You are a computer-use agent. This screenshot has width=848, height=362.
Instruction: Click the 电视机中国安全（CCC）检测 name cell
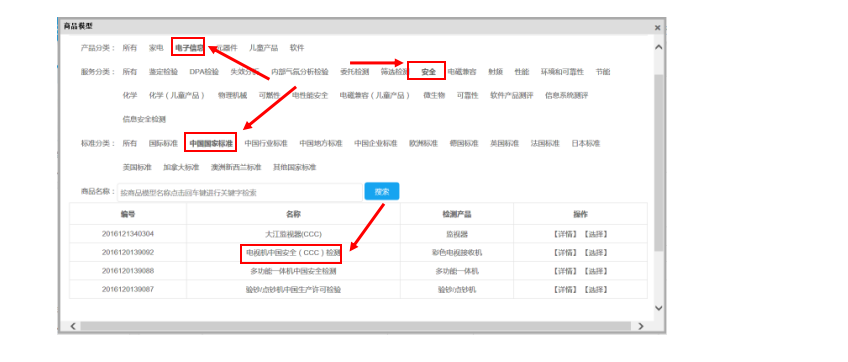(293, 253)
